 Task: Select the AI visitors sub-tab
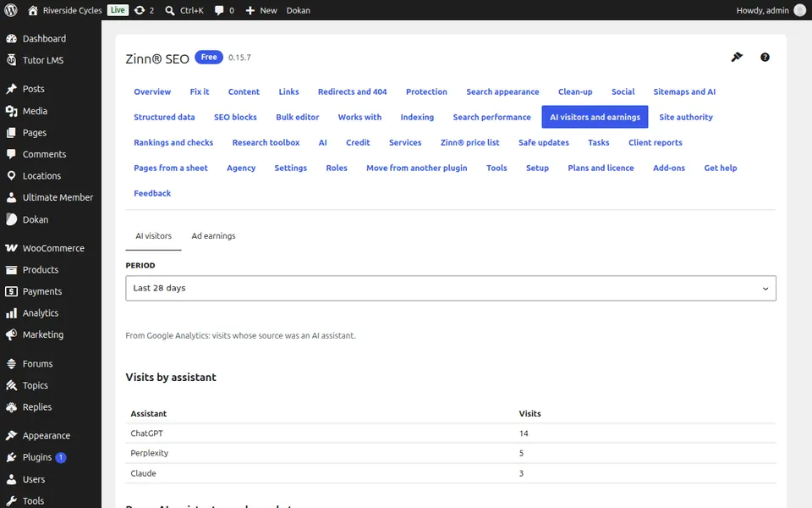(153, 235)
